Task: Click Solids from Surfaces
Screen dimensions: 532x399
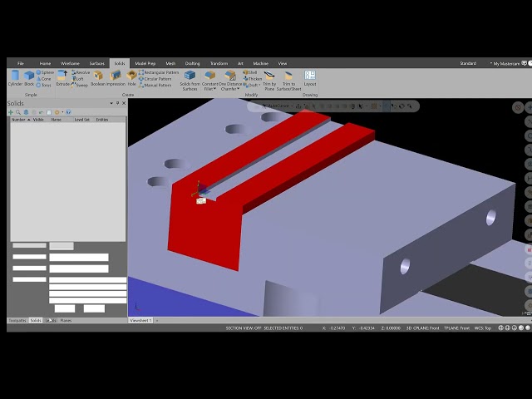Action: pyautogui.click(x=190, y=81)
